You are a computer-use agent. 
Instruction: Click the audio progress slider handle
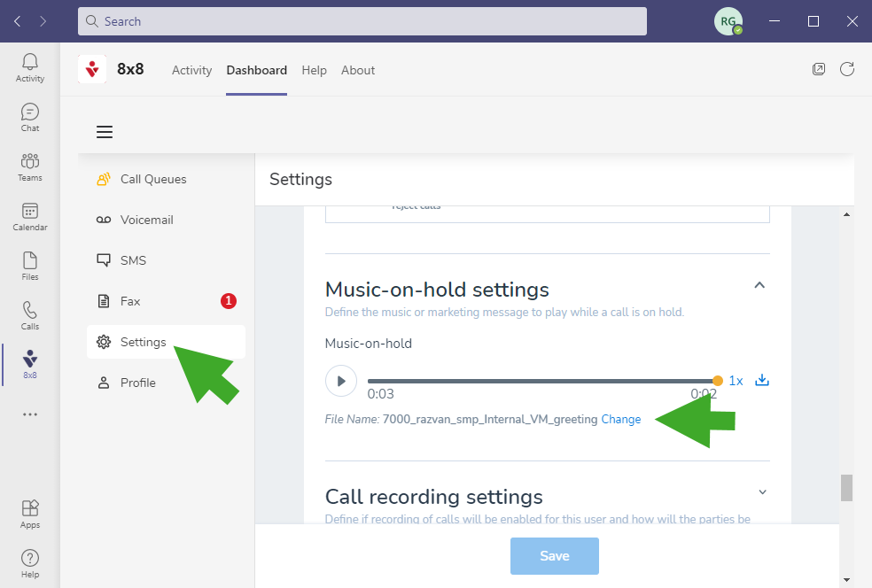coord(717,381)
